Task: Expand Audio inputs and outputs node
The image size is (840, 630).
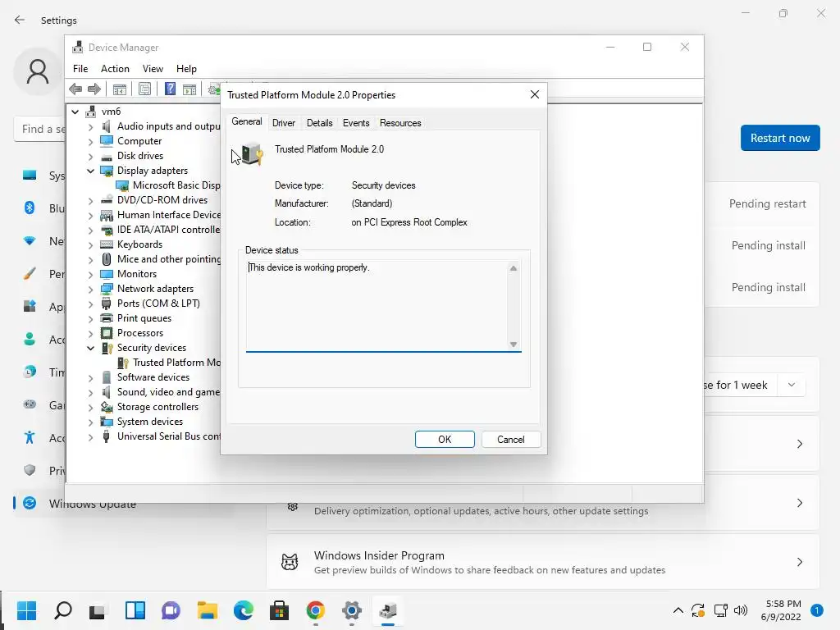Action: (90, 127)
